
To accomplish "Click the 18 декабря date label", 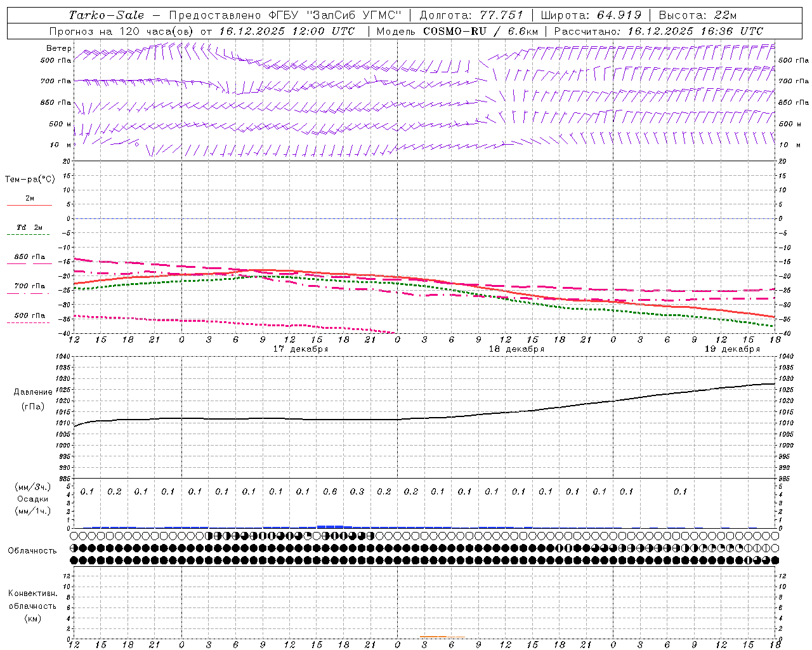I will point(516,349).
